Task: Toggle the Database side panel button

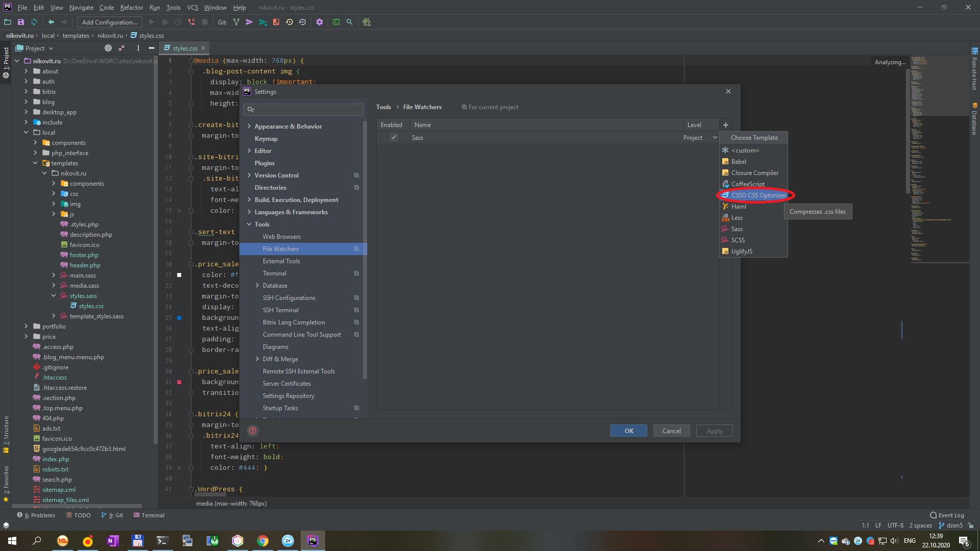Action: point(974,119)
